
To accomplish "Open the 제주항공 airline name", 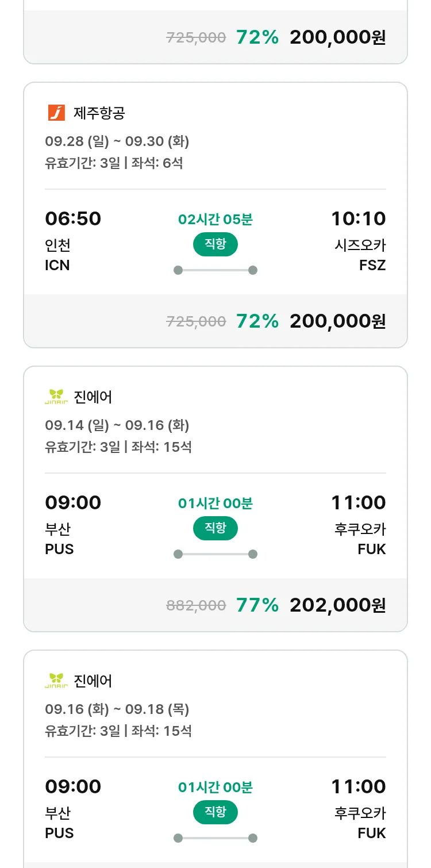I will click(99, 113).
